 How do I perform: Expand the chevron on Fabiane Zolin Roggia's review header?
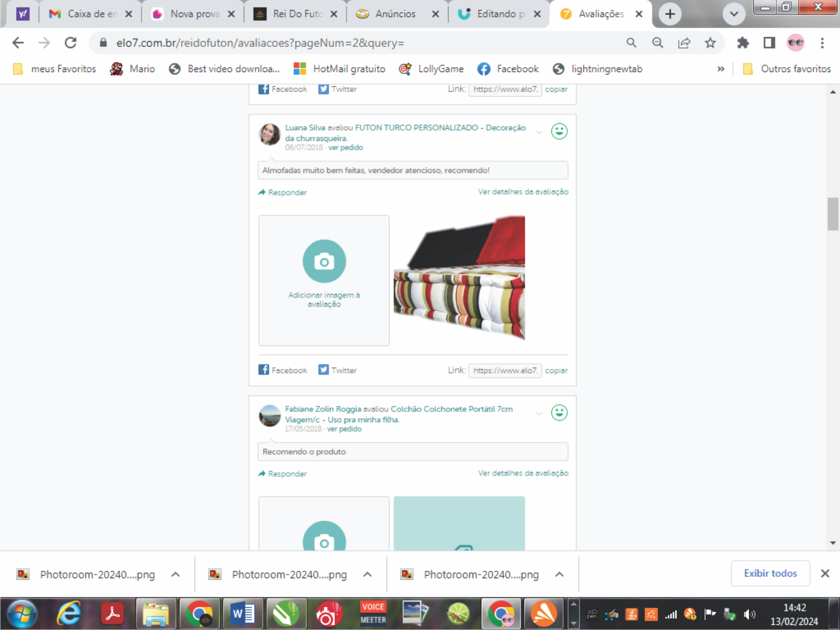[539, 413]
